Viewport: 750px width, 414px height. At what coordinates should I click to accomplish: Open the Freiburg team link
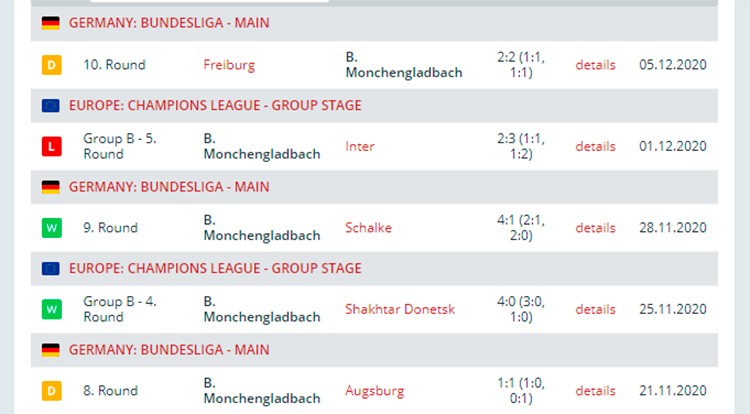(229, 65)
